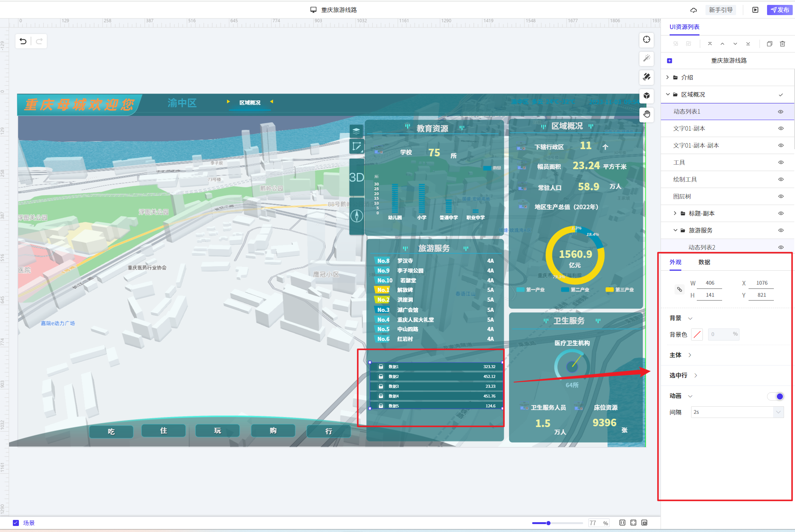
Task: Click the map layers stack icon
Action: (x=356, y=131)
